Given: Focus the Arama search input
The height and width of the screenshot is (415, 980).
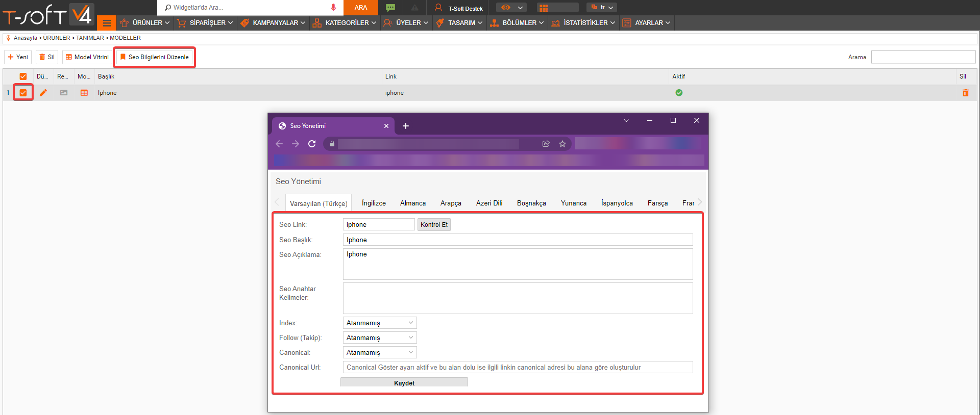Looking at the screenshot, I should click(x=923, y=57).
